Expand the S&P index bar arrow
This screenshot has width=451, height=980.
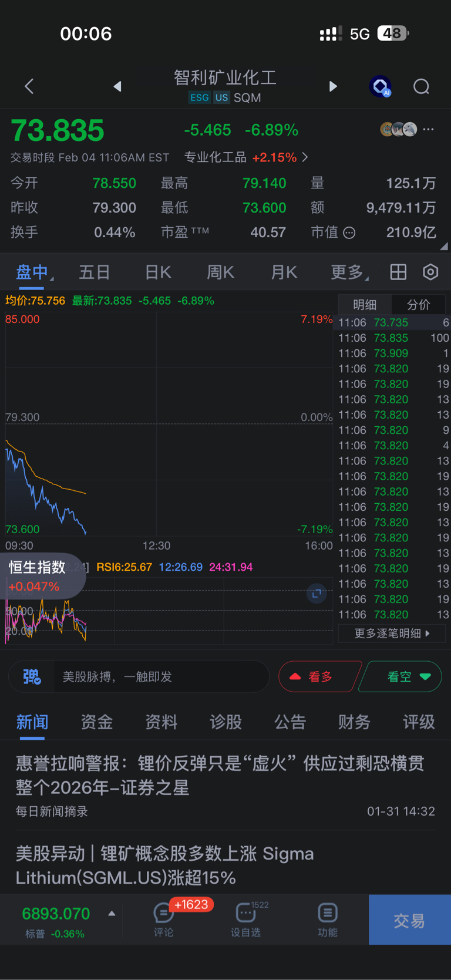112,914
